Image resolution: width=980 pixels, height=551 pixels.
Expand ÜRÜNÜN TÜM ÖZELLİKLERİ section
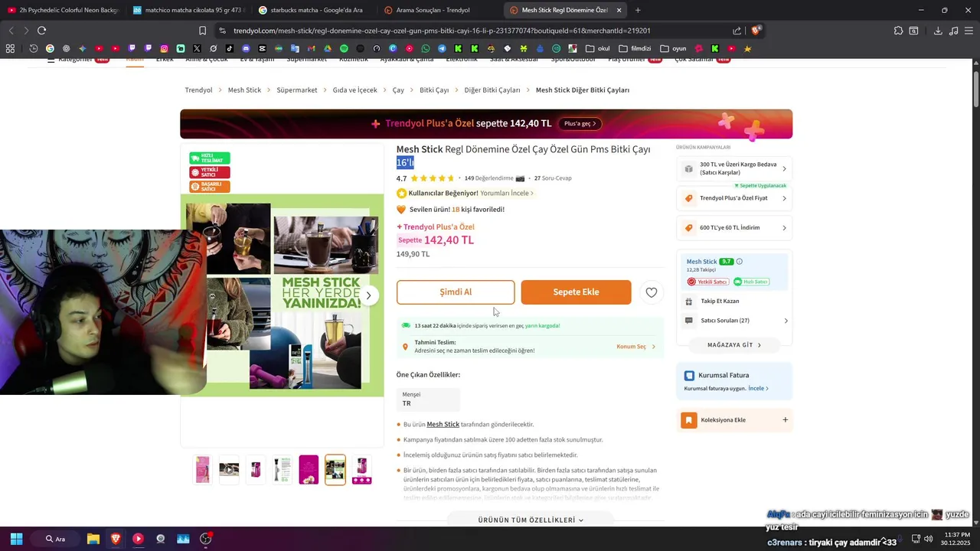click(x=531, y=520)
